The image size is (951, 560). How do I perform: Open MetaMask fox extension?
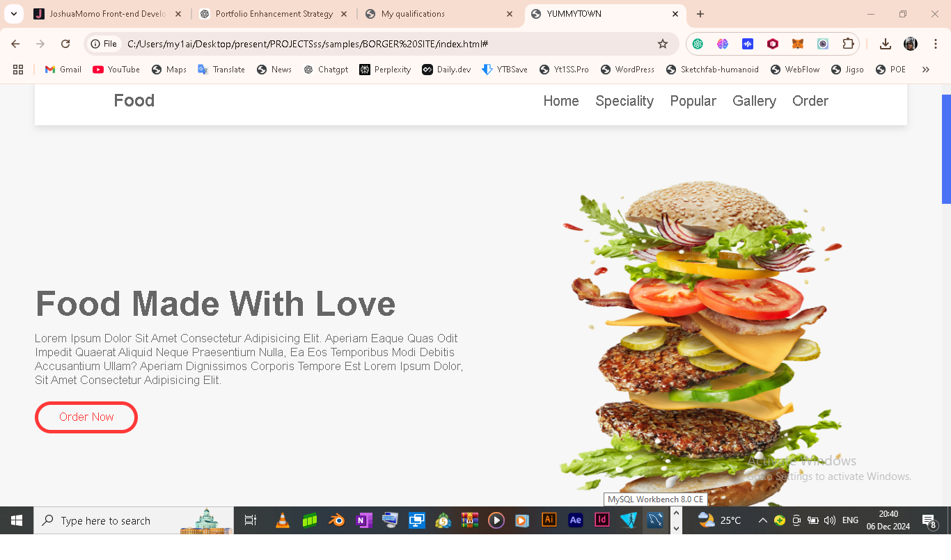click(798, 44)
